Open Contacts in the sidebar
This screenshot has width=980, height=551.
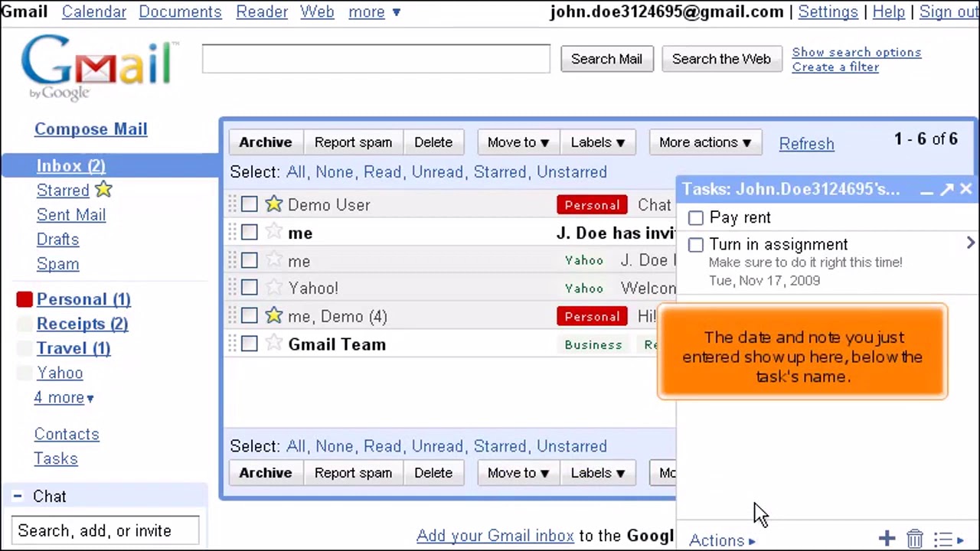(x=67, y=434)
